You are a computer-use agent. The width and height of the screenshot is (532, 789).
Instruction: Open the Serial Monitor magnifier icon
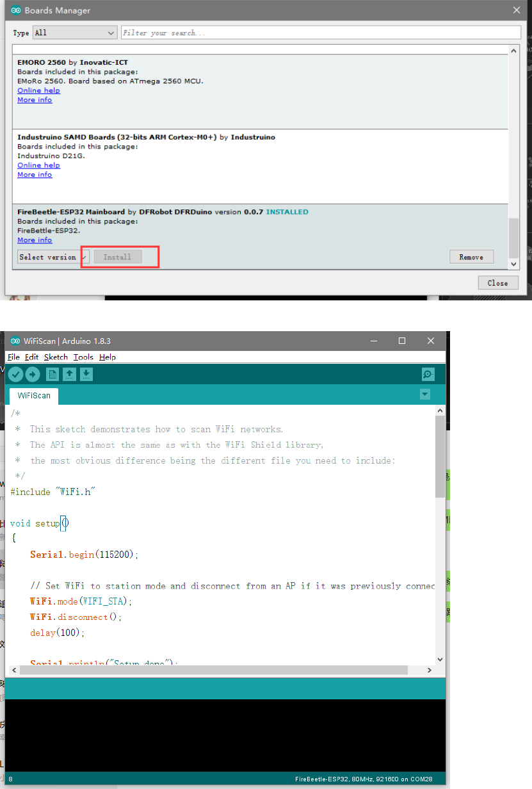[x=428, y=375]
